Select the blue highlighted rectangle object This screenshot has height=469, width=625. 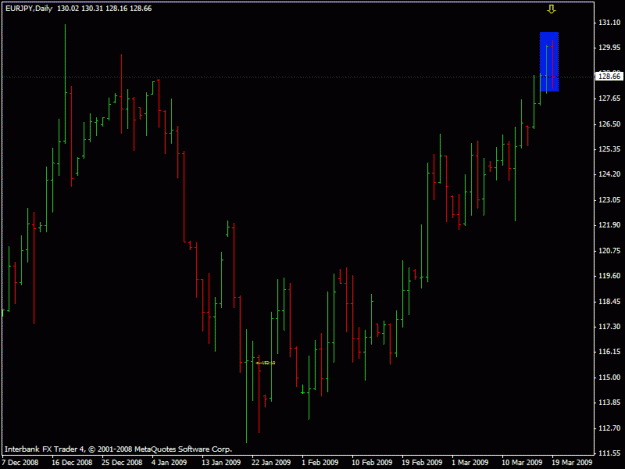tap(549, 62)
